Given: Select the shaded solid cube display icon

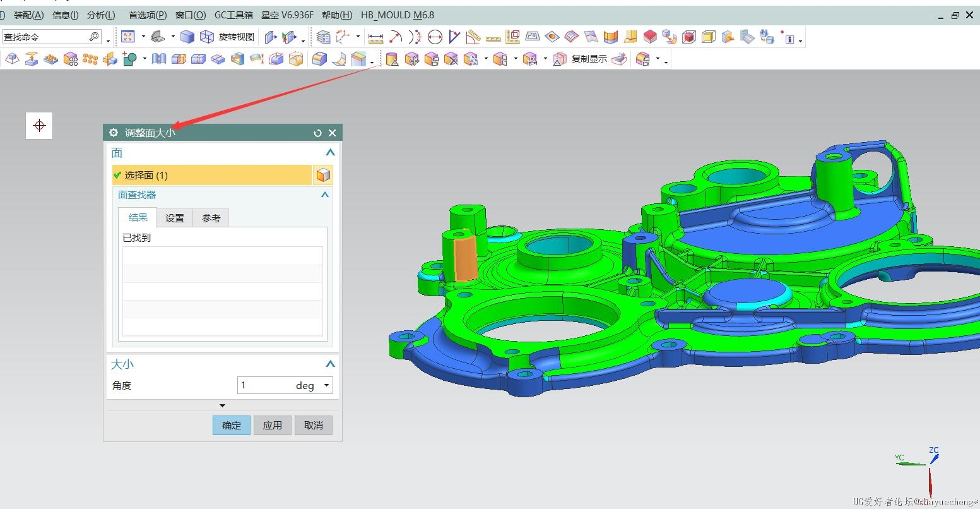Looking at the screenshot, I should coord(187,37).
